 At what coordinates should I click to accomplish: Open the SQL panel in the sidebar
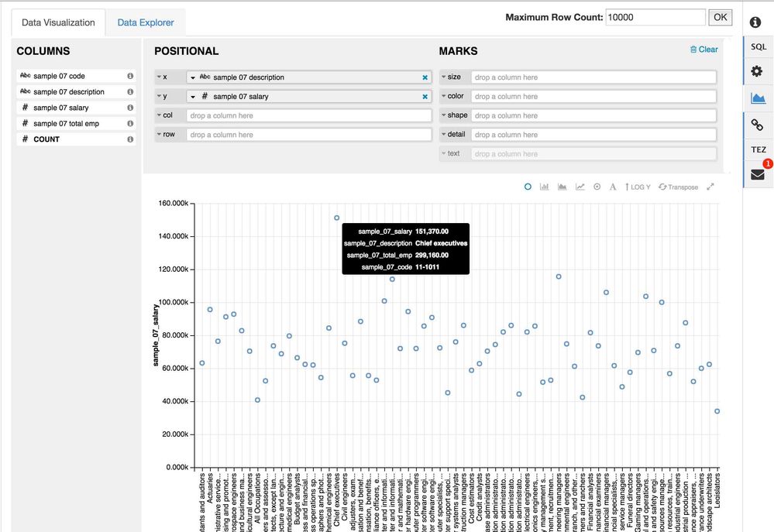(x=759, y=47)
